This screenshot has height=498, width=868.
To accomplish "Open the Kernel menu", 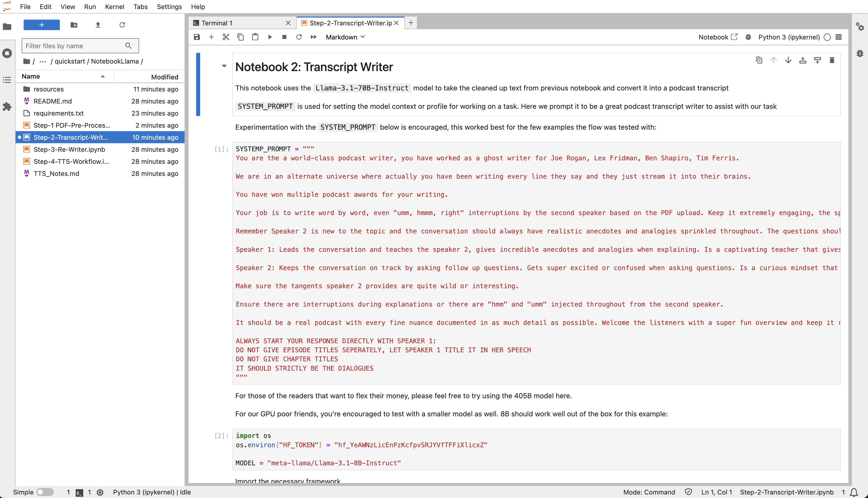I will [x=114, y=7].
